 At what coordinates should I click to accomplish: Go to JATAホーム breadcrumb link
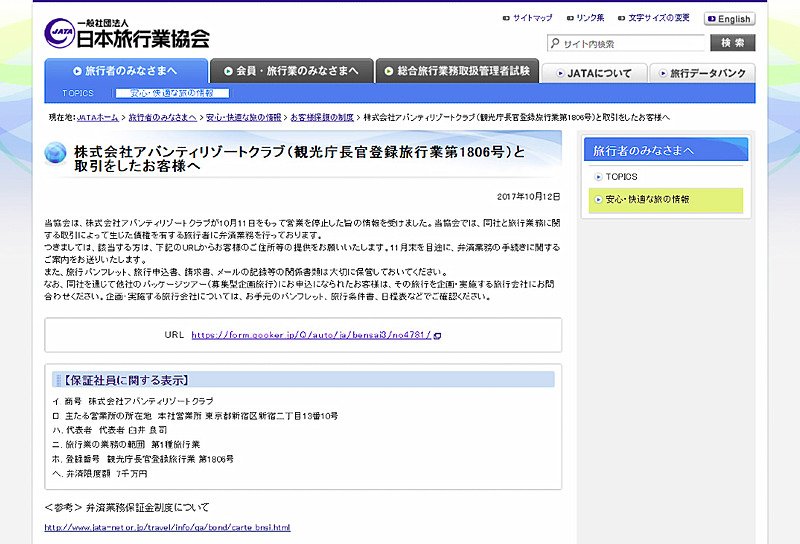point(97,117)
